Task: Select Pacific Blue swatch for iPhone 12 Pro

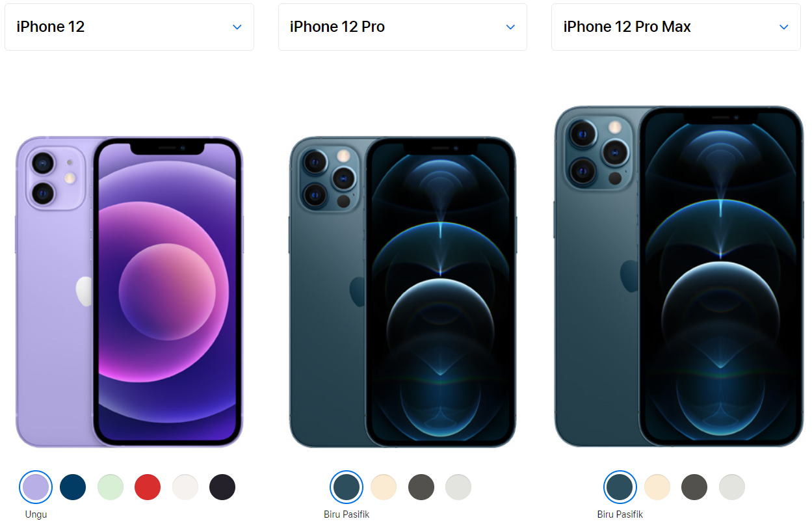Action: point(347,487)
